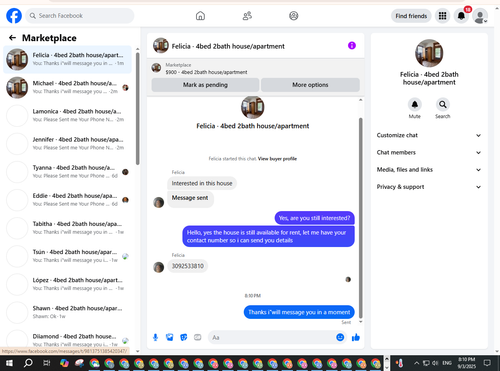Open Windows Start menu
Viewport: 500px width, 371px height.
pos(9,363)
